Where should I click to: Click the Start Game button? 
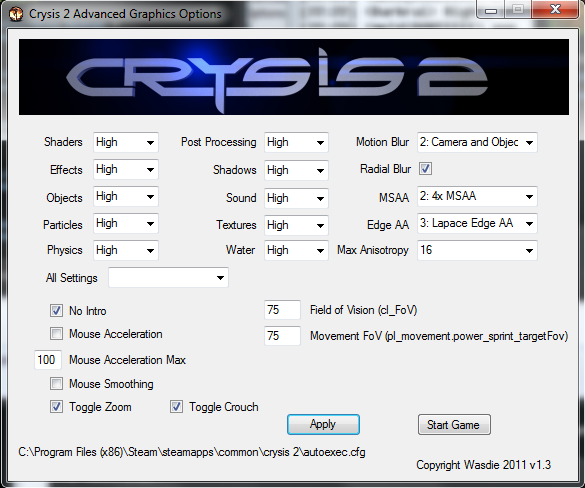click(454, 425)
